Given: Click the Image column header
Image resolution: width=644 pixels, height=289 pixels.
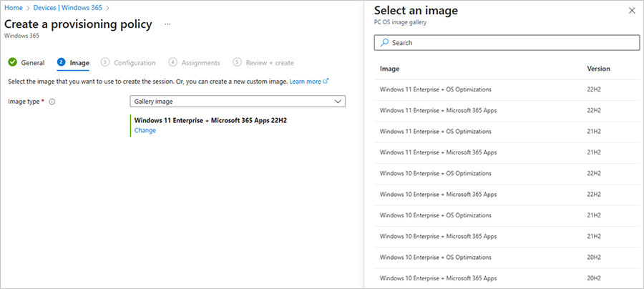Looking at the screenshot, I should 389,69.
